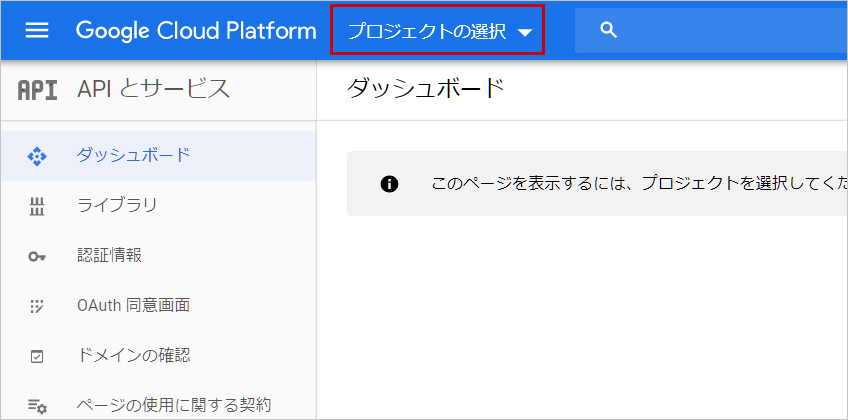Focus the top search bar field
This screenshot has height=420, width=848.
point(711,30)
